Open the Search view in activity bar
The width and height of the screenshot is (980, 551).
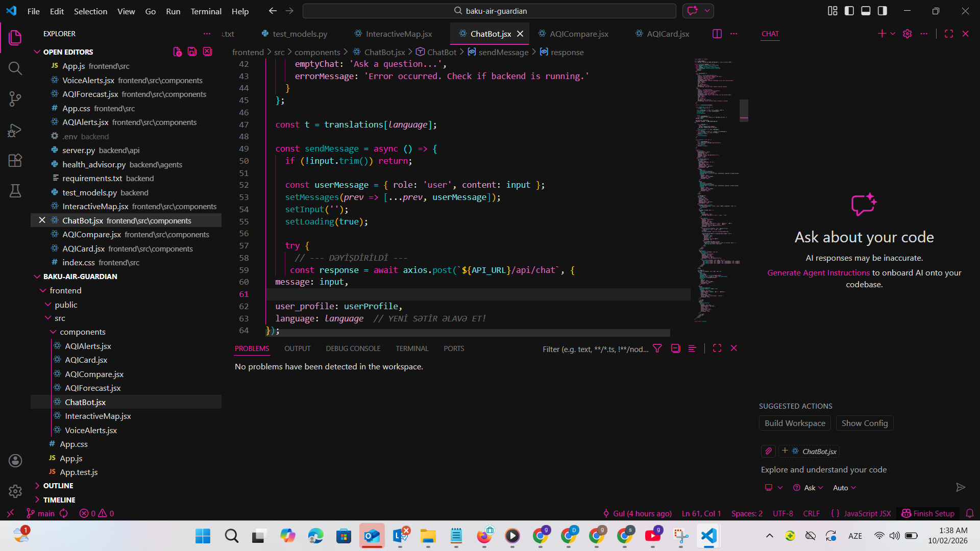coord(15,68)
